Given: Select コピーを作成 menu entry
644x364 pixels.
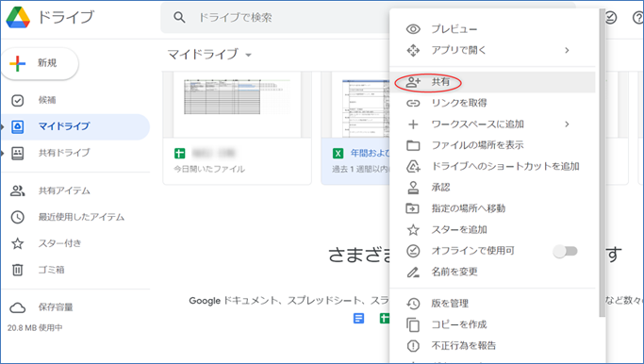Looking at the screenshot, I should tap(492, 324).
